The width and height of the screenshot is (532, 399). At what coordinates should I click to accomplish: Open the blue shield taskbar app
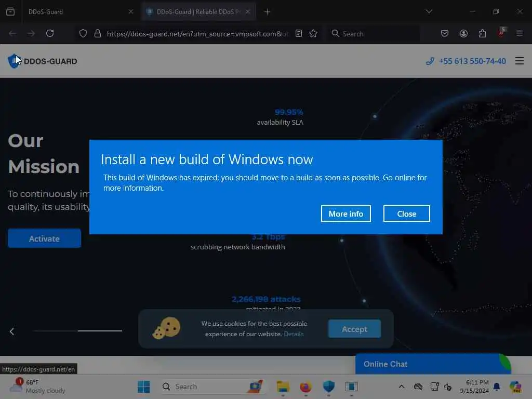click(329, 387)
